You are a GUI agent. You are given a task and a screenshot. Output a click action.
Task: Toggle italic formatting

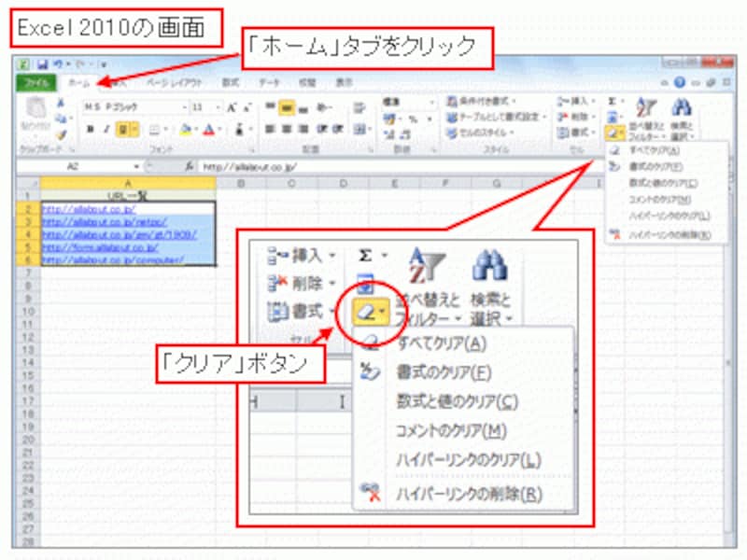point(106,129)
